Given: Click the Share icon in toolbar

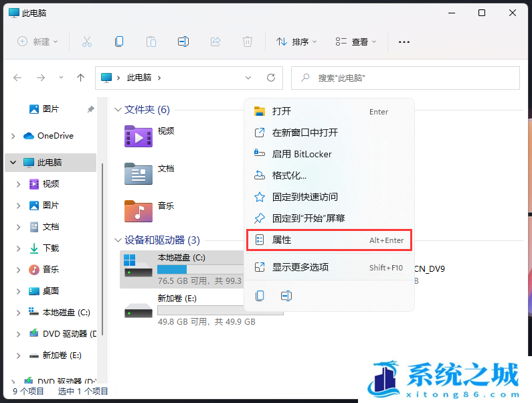Looking at the screenshot, I should (x=215, y=42).
